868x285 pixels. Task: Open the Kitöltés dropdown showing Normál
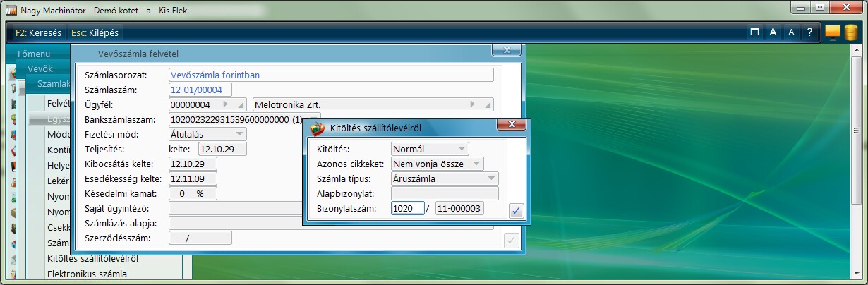(x=430, y=149)
